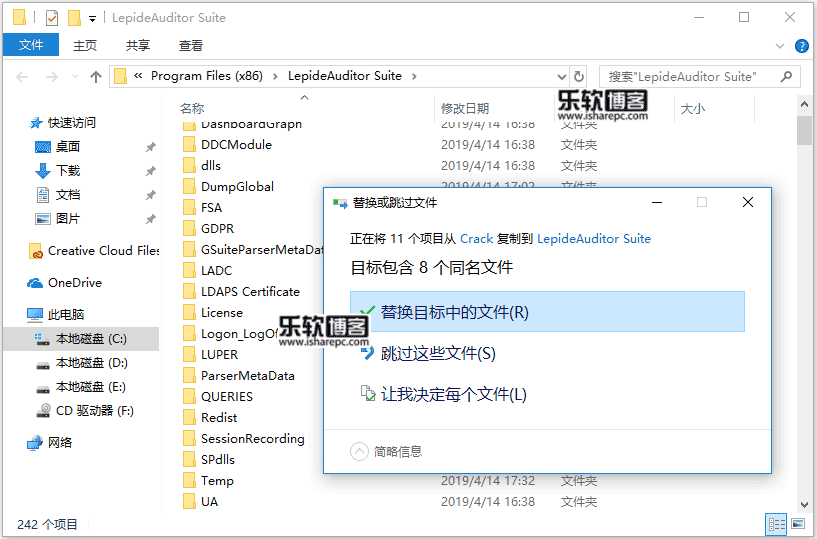
Task: Select 图片 in the navigation pane
Action: tap(57, 218)
